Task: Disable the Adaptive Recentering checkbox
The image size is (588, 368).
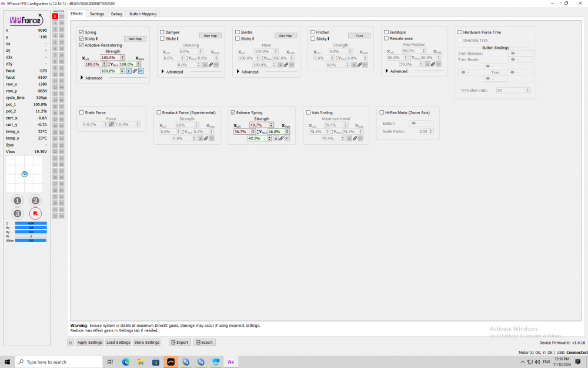Action: tap(81, 45)
